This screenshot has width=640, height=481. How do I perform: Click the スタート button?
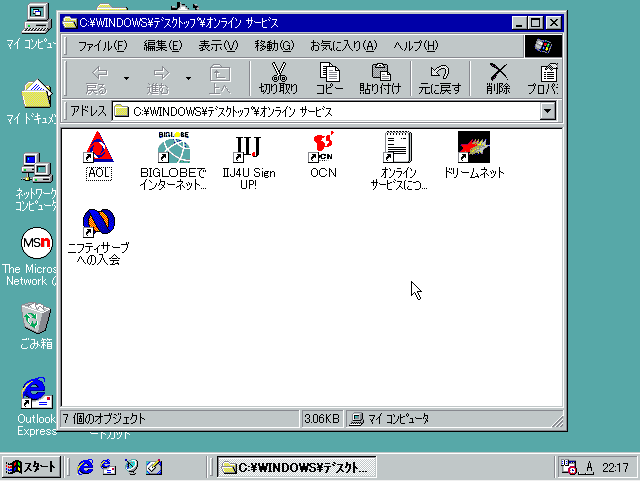[31, 466]
